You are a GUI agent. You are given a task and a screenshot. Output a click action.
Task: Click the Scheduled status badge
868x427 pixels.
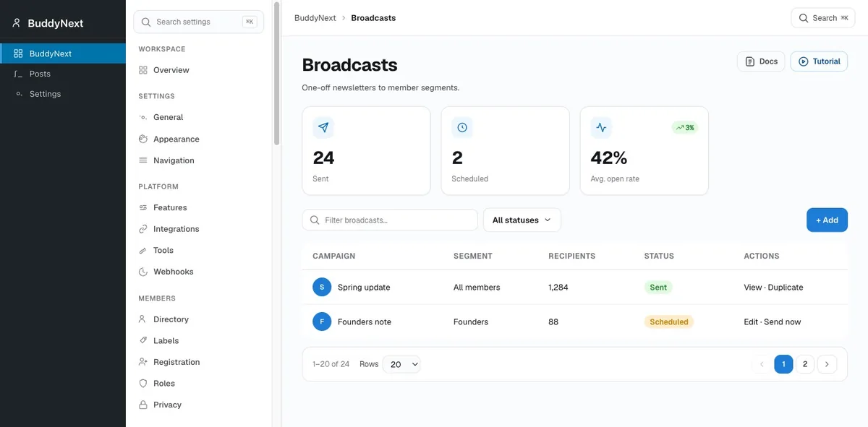point(669,322)
